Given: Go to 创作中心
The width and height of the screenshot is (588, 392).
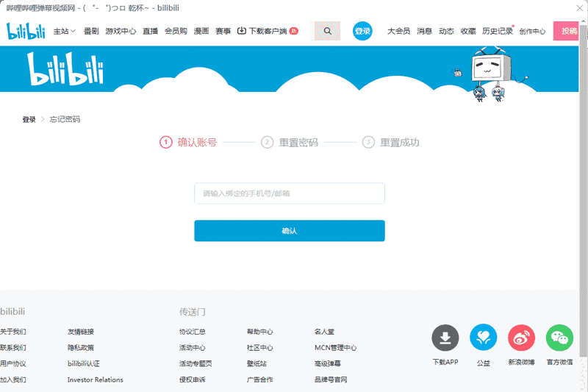Looking at the screenshot, I should tap(532, 32).
